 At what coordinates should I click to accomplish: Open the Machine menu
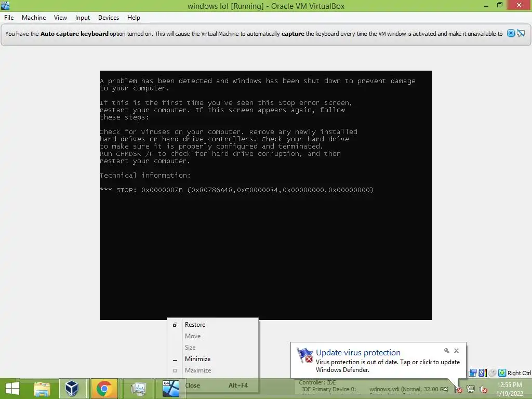coord(34,18)
